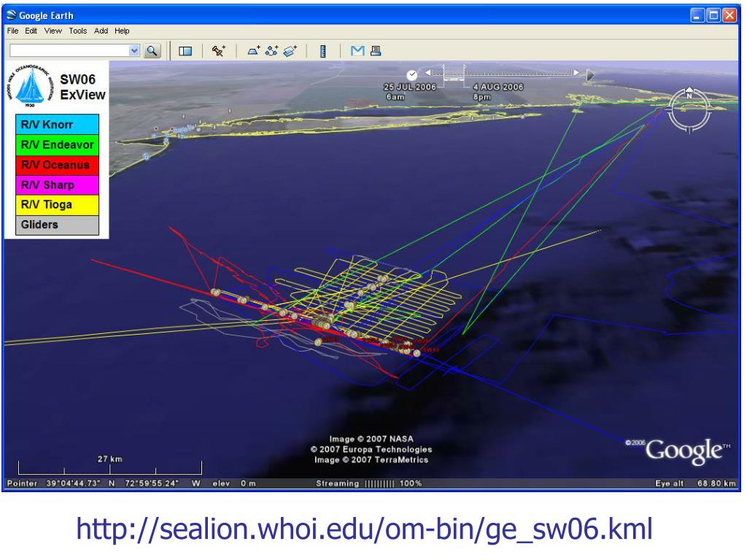This screenshot has width=747, height=560.
Task: Click the print icon
Action: 376,50
